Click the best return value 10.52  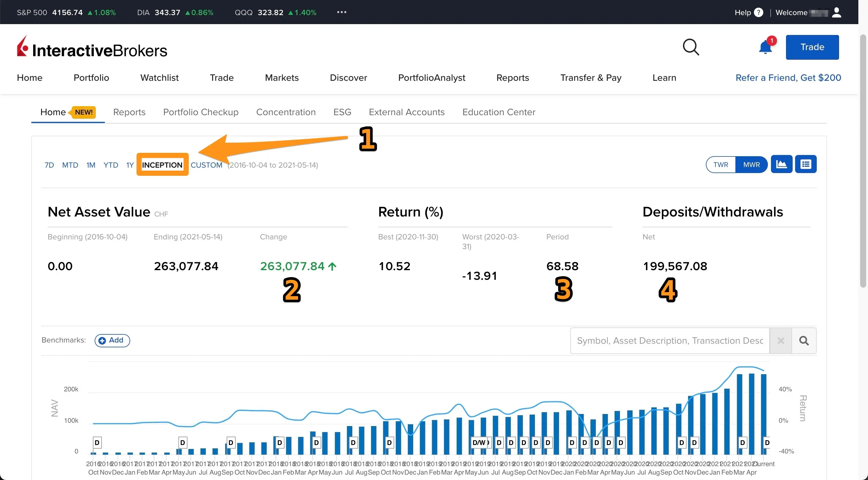tap(394, 266)
